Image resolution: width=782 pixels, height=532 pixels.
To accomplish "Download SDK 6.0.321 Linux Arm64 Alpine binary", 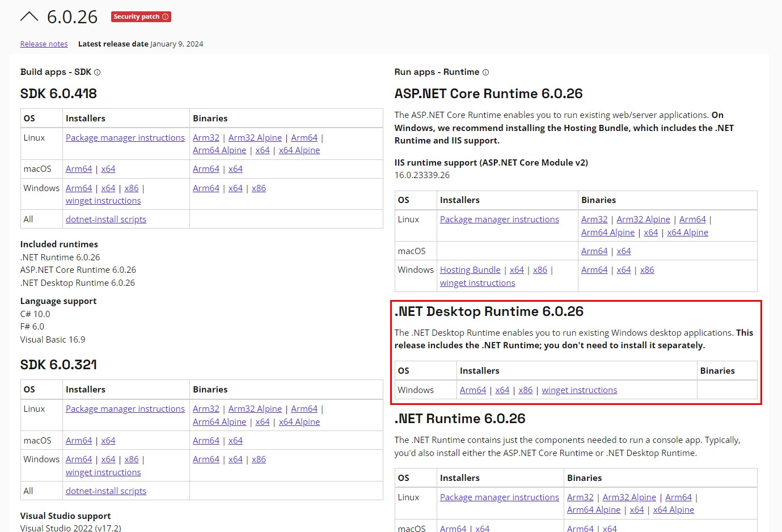I will tap(219, 422).
